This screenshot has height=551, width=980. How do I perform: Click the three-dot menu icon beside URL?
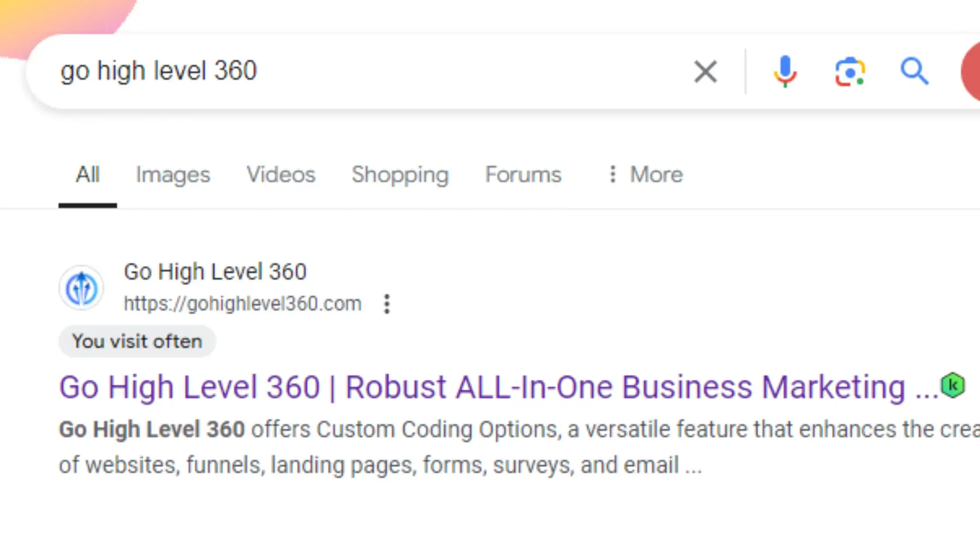[x=387, y=303]
